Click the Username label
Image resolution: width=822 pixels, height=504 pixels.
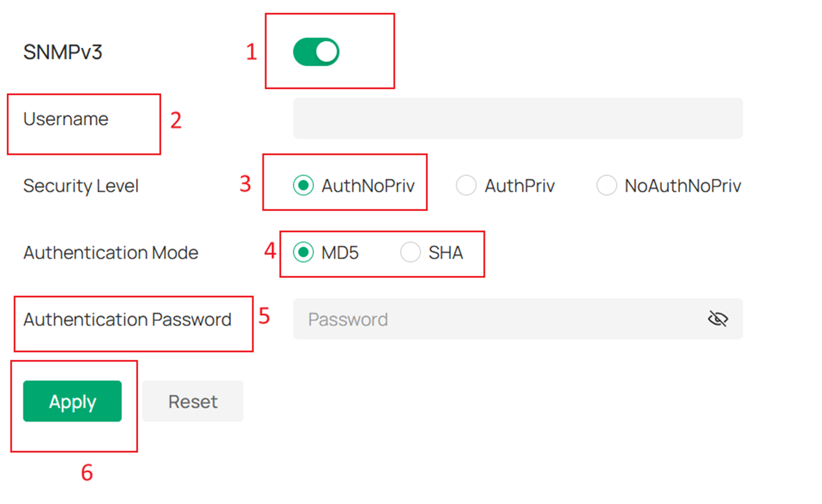click(65, 118)
